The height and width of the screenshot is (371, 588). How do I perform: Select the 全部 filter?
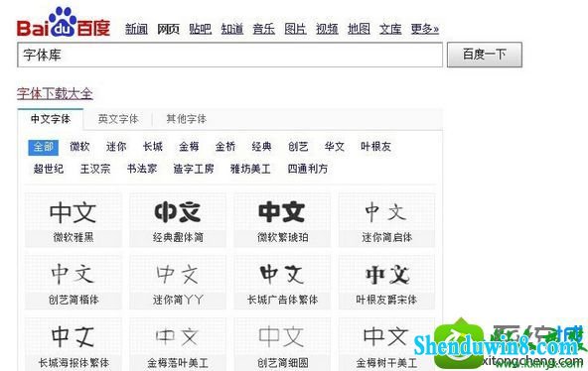coord(43,147)
